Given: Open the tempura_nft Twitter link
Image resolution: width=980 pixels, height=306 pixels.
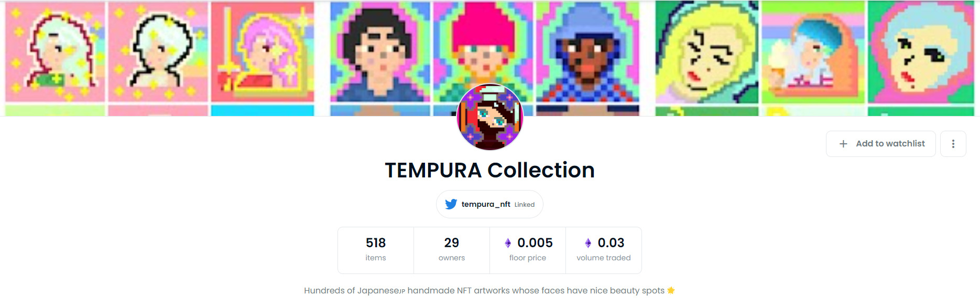Looking at the screenshot, I should coord(489,204).
